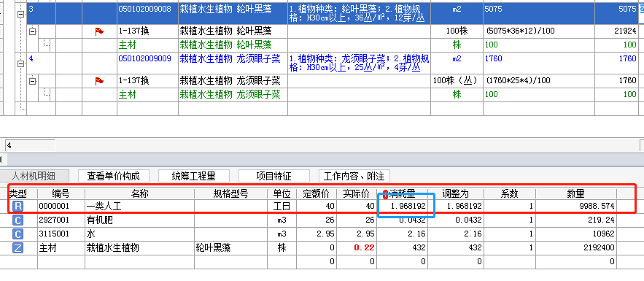This screenshot has width=644, height=281.
Task: Click the code 2927001
Action: coord(55,220)
